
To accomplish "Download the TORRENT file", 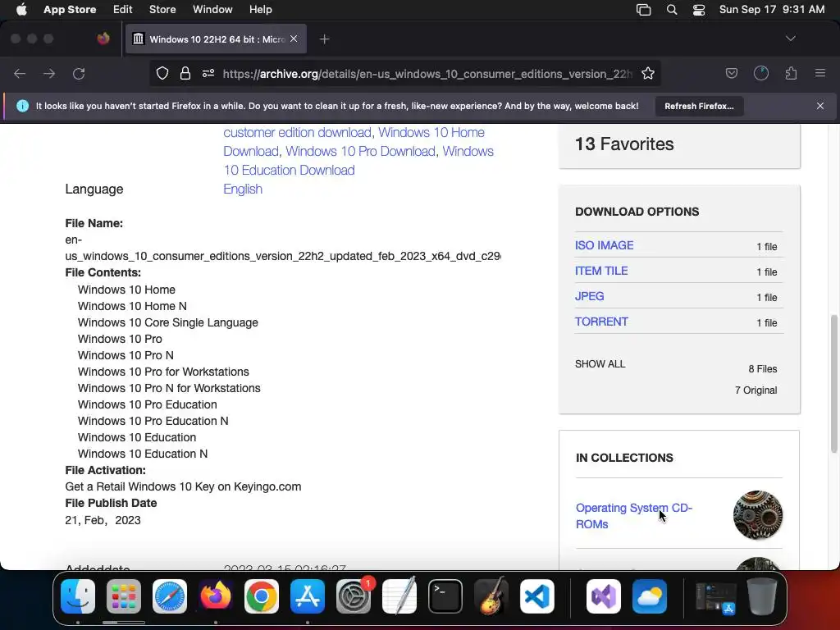I will [x=601, y=322].
